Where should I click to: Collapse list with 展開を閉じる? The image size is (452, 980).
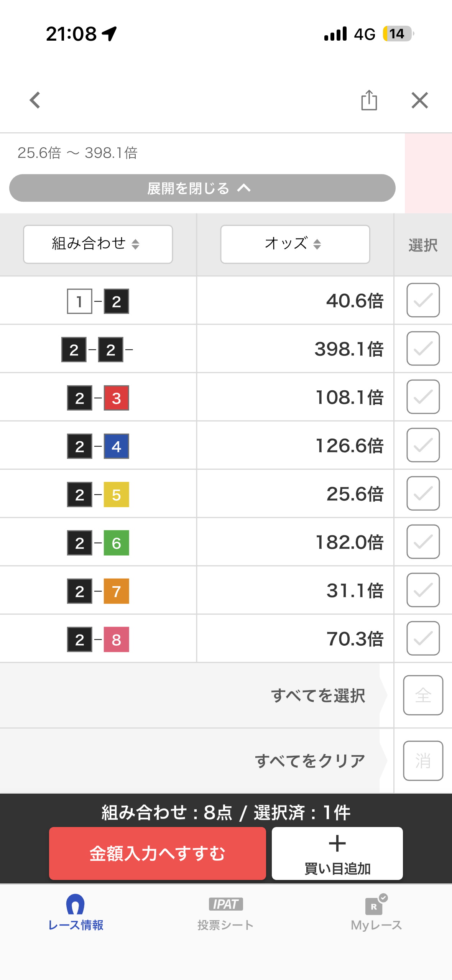click(x=202, y=188)
